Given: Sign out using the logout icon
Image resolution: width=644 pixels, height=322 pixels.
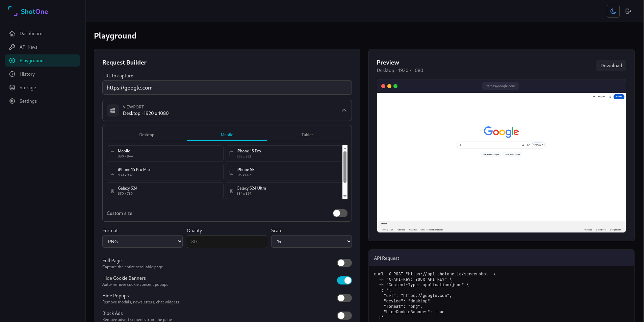Looking at the screenshot, I should (x=628, y=11).
